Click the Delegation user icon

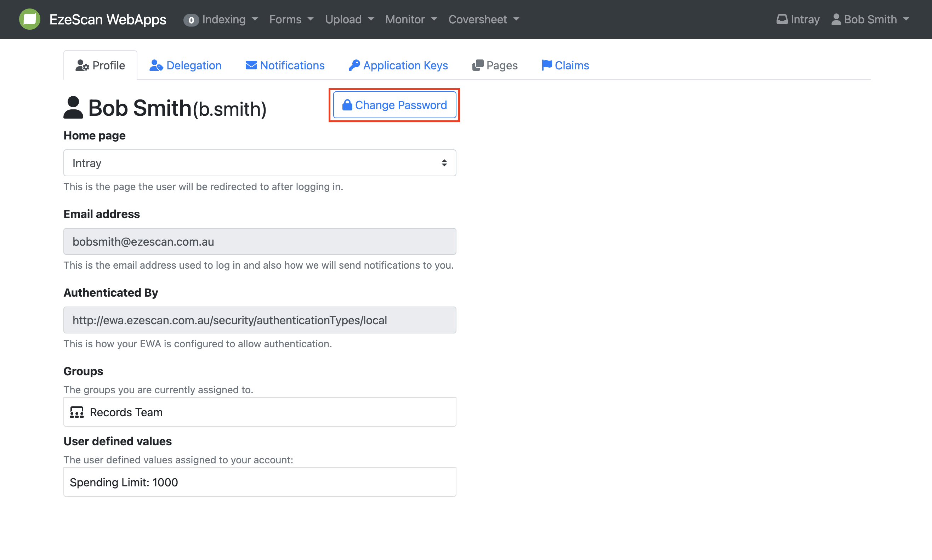tap(156, 65)
